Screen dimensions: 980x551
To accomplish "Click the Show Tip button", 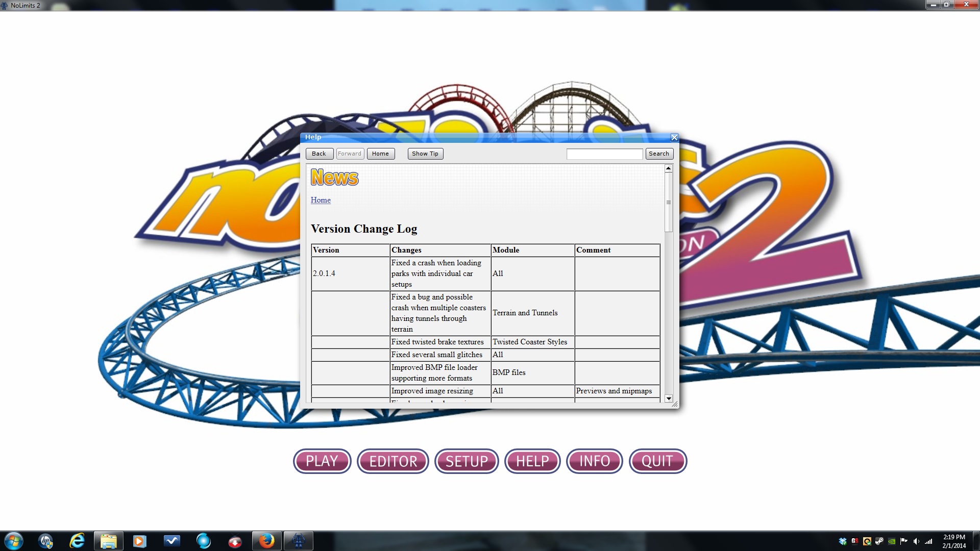I will pos(425,154).
